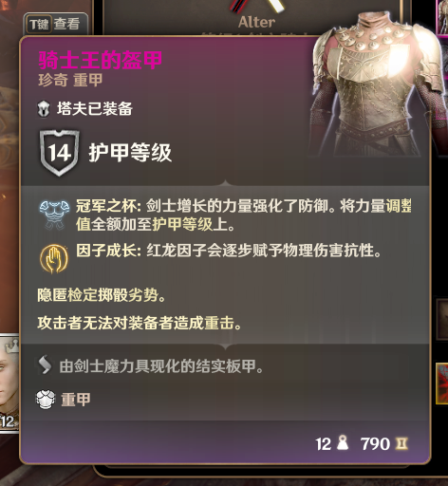
Task: Click the highlighted 护甲等级 keyword in the description
Action: click(182, 225)
